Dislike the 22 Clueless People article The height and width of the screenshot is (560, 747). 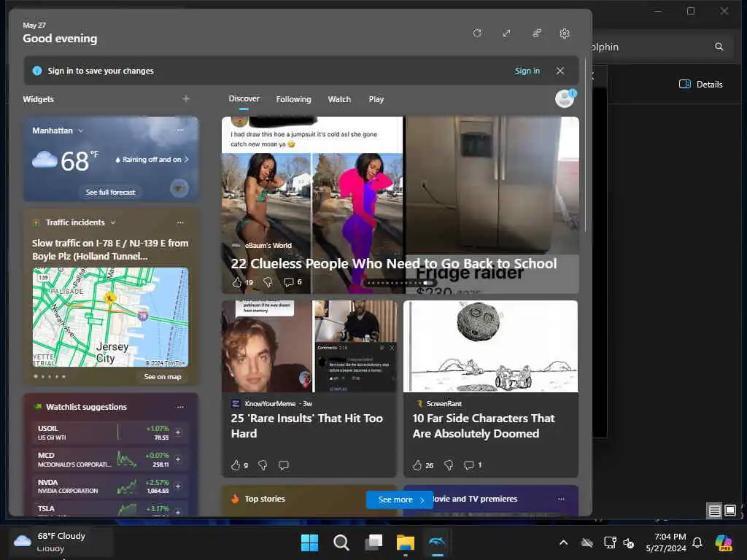(268, 282)
